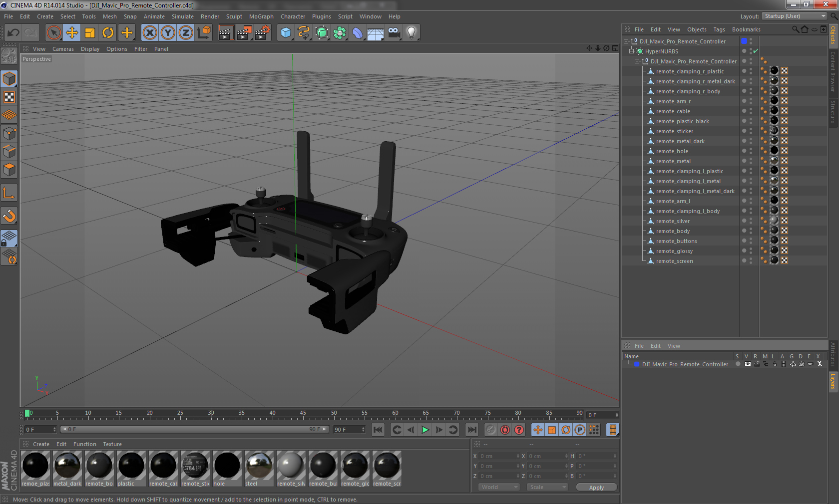
Task: Click the Camera object icon
Action: point(394,33)
